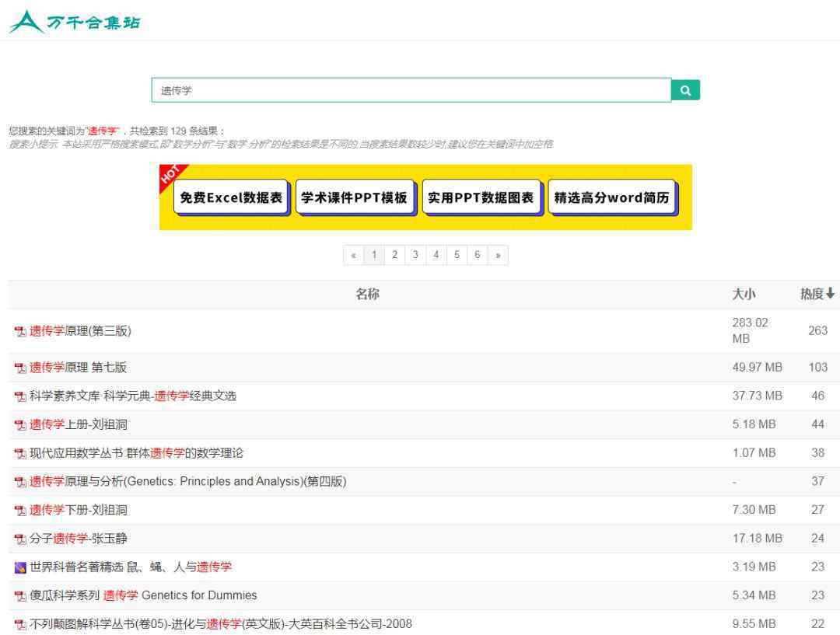
Task: Open 遗传学原理与分析 (第四版) result link
Action: pos(187,481)
